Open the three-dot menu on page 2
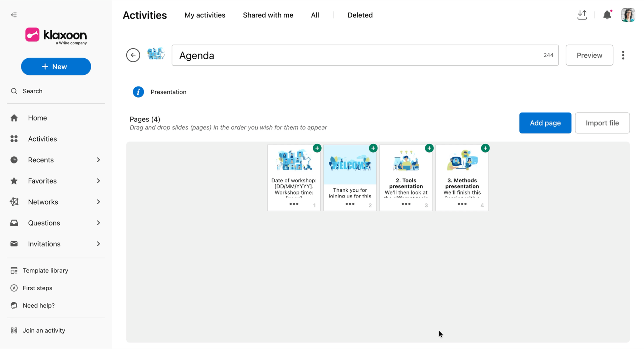 point(350,204)
